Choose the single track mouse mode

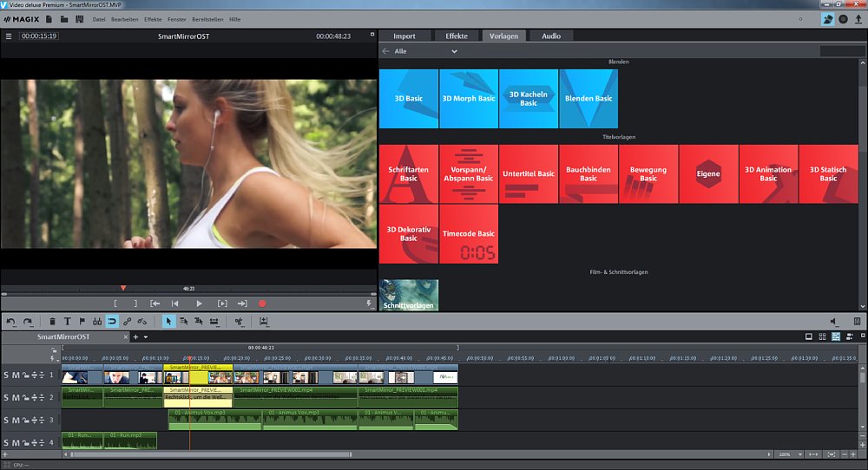(184, 321)
